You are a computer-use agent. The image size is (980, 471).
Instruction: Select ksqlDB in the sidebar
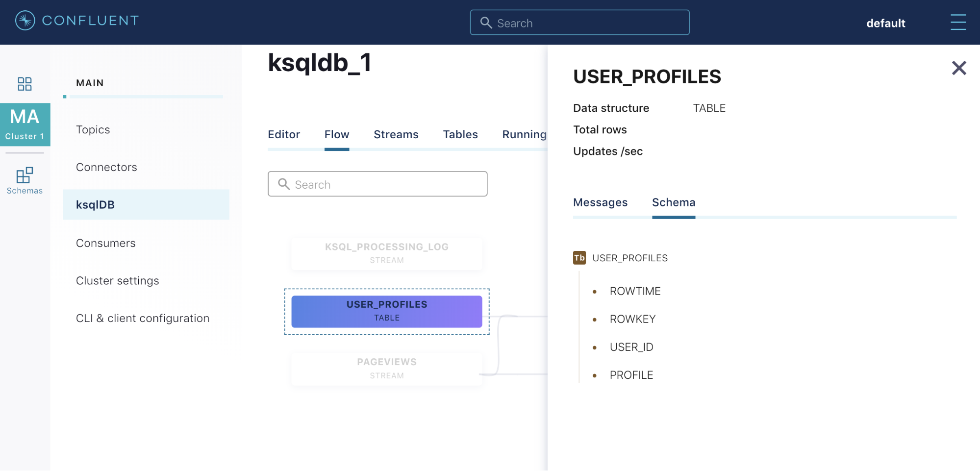[x=146, y=205]
